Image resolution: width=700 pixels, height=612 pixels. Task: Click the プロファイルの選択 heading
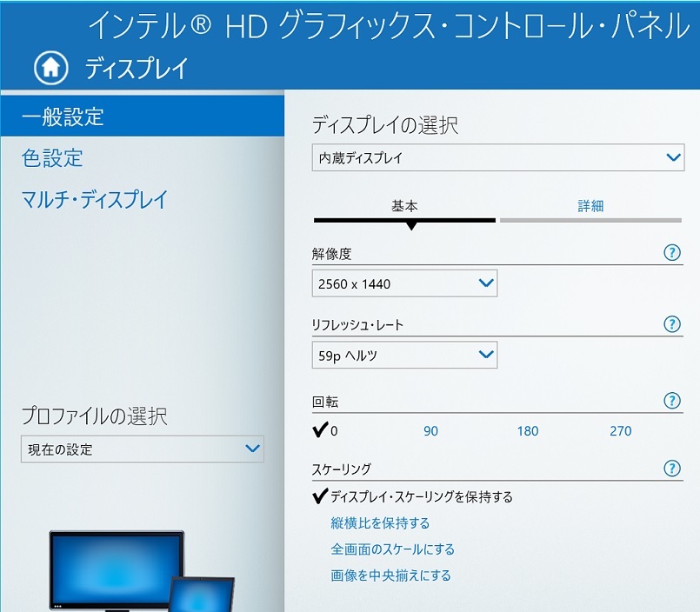(x=94, y=416)
